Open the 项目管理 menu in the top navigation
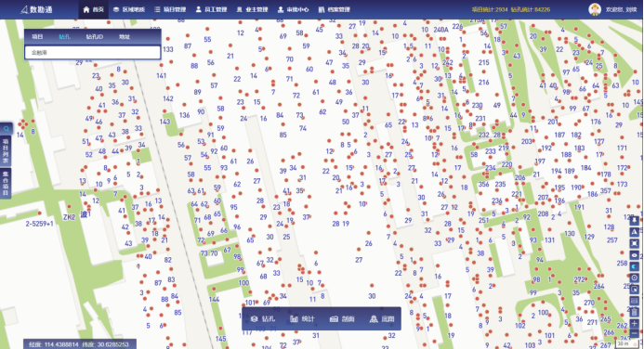 [x=170, y=9]
